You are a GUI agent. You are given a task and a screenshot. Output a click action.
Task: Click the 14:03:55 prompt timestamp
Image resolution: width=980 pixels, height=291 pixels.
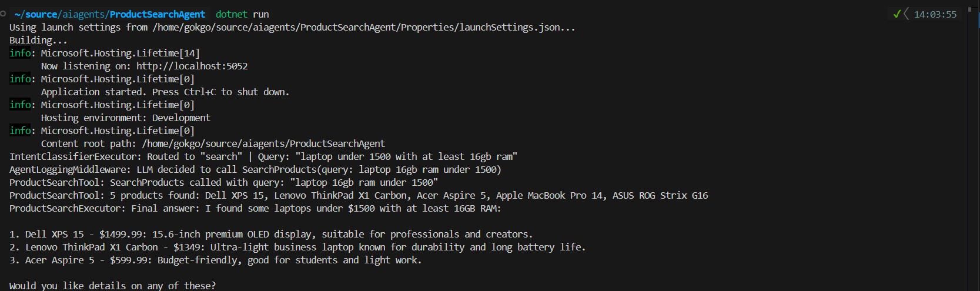click(935, 14)
